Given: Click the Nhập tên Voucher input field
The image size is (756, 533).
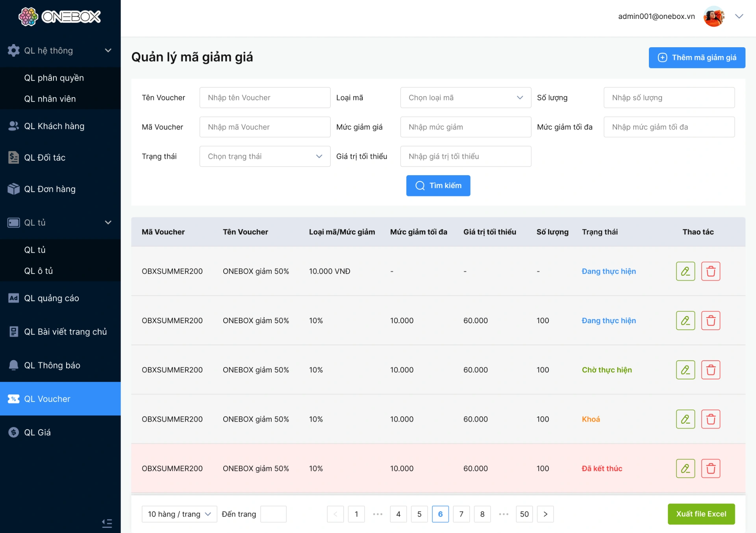Looking at the screenshot, I should pos(265,98).
